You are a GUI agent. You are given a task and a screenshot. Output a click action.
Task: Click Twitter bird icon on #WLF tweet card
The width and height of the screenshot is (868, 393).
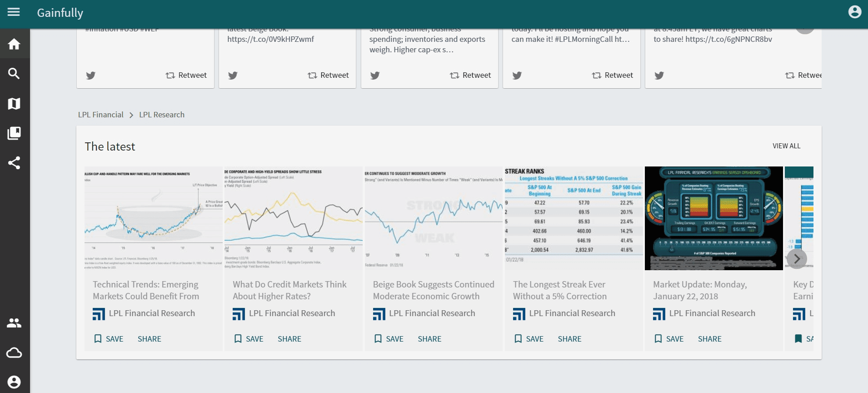point(91,76)
